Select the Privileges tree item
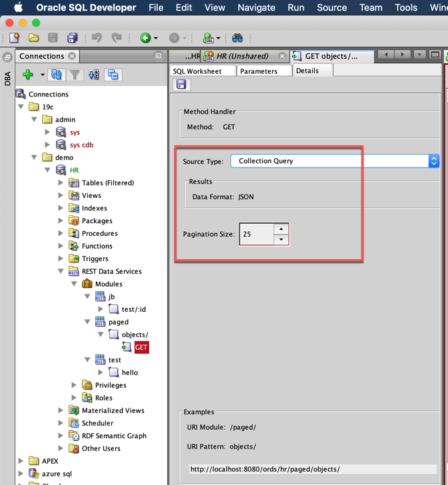Screen dimensions: 448x485 [x=111, y=385]
